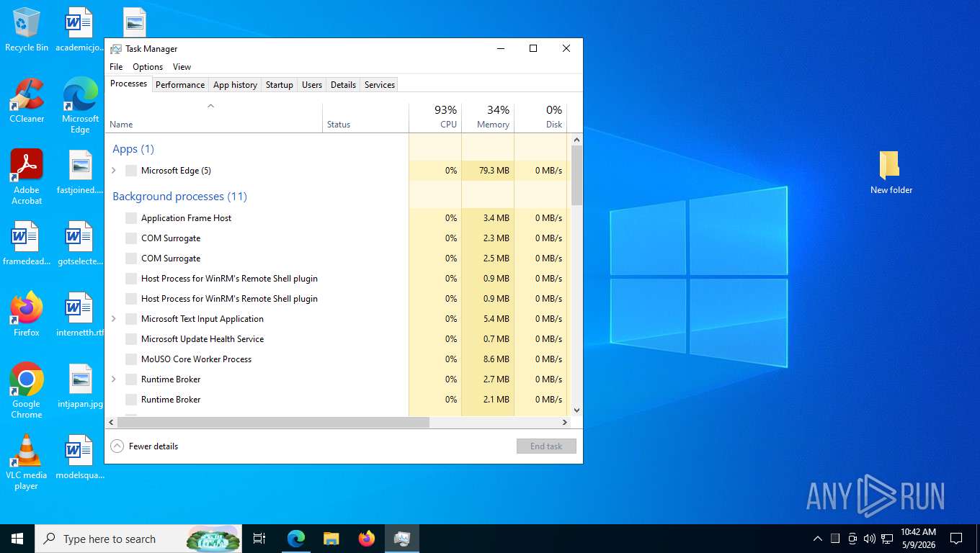The width and height of the screenshot is (980, 553).
Task: Open the View menu in Task Manager
Action: coord(182,67)
